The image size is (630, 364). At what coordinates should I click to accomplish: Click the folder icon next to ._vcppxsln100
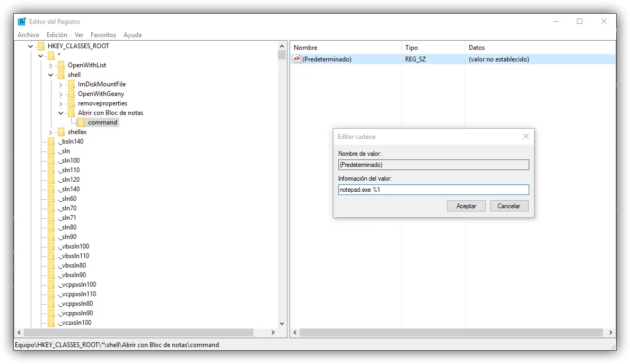click(x=51, y=285)
